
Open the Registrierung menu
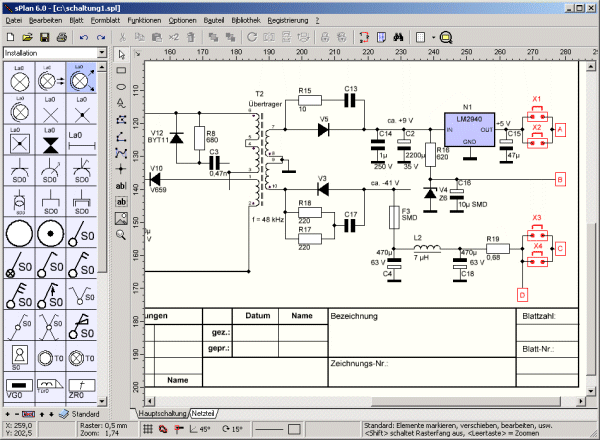[x=288, y=21]
